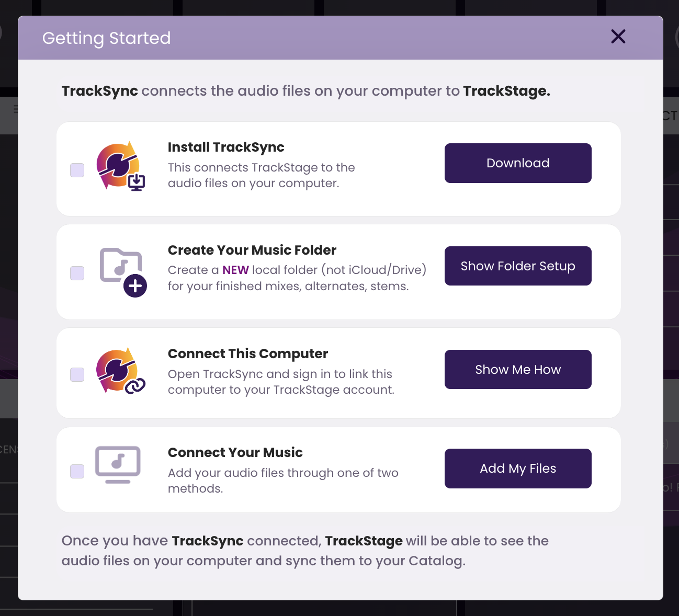Click the TrackSync logo beside Connect This Computer
Screen dimensions: 679x616
[117, 370]
